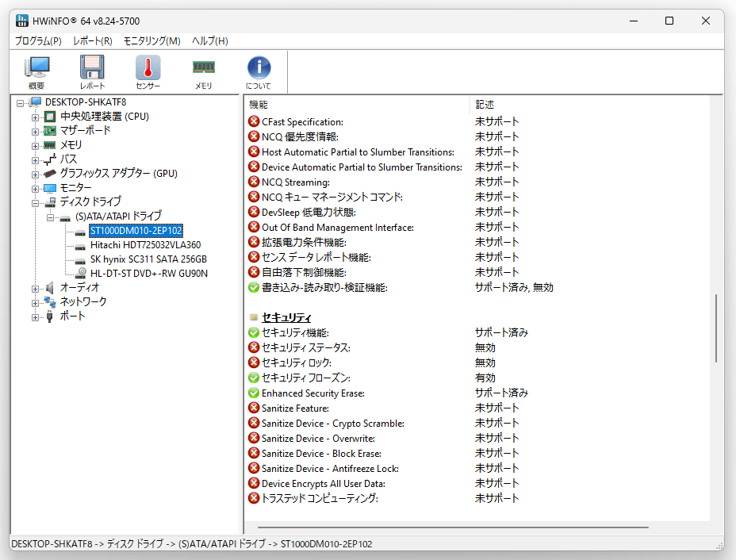The width and height of the screenshot is (736, 560).
Task: Click the レポート floppy disk icon
Action: [x=92, y=72]
